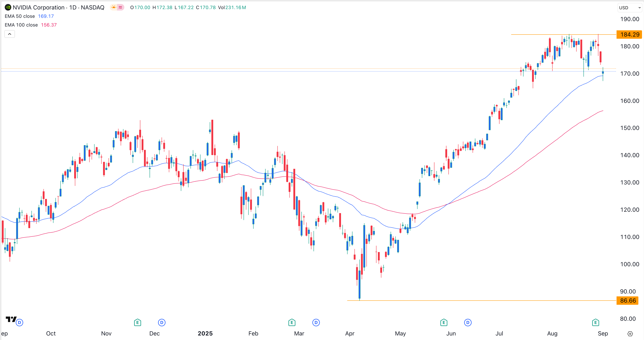Click the NVIDIA logo icon beside the symbol name
The width and height of the screenshot is (644, 340).
point(8,7)
